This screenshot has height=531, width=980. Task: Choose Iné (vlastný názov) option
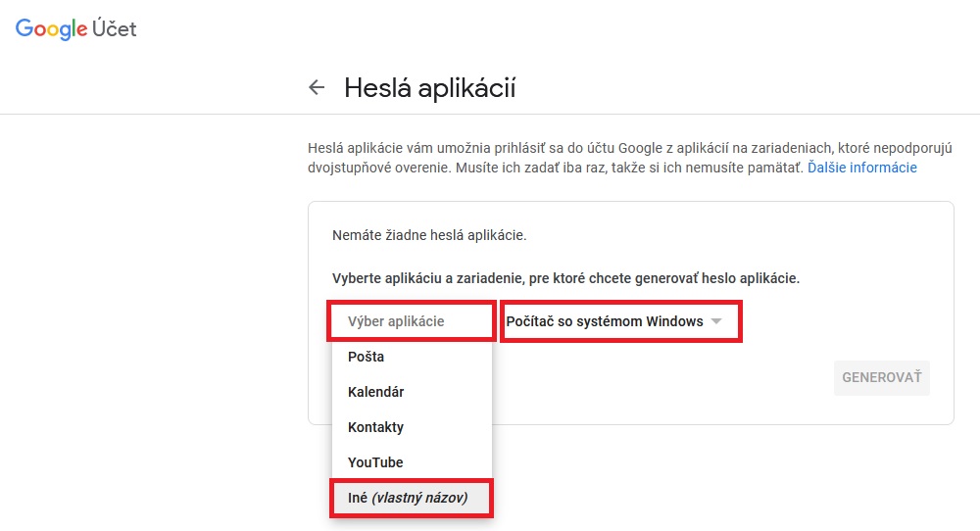(408, 498)
